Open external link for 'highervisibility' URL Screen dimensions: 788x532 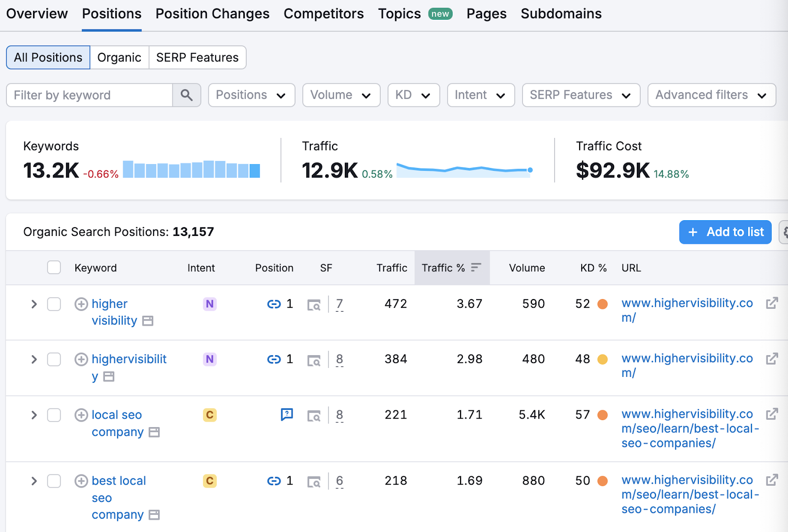(772, 359)
